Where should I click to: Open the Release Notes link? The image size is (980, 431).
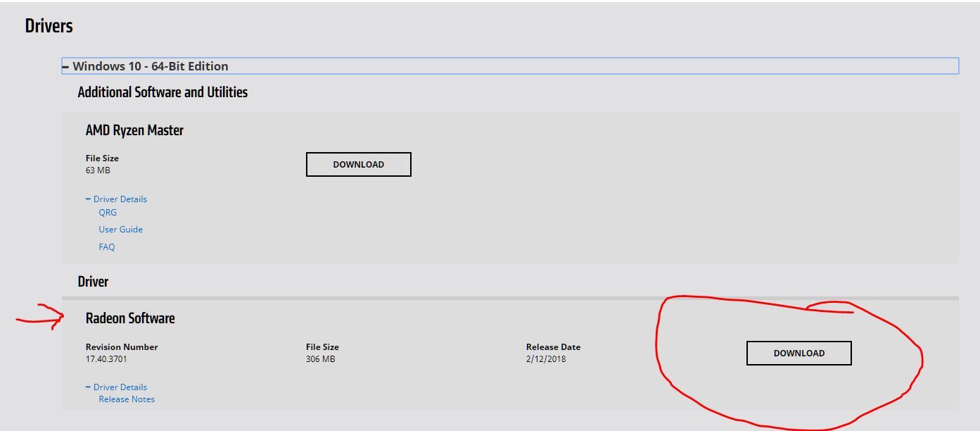click(127, 399)
